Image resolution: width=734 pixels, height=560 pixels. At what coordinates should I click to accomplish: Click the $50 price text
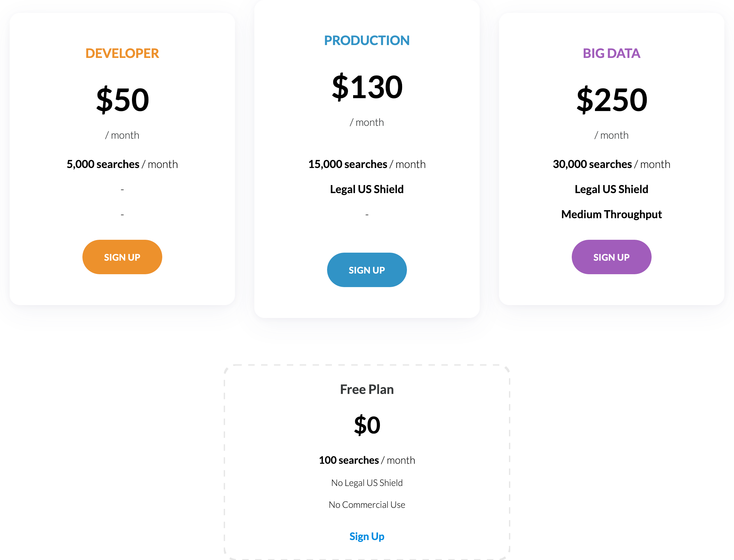click(122, 100)
